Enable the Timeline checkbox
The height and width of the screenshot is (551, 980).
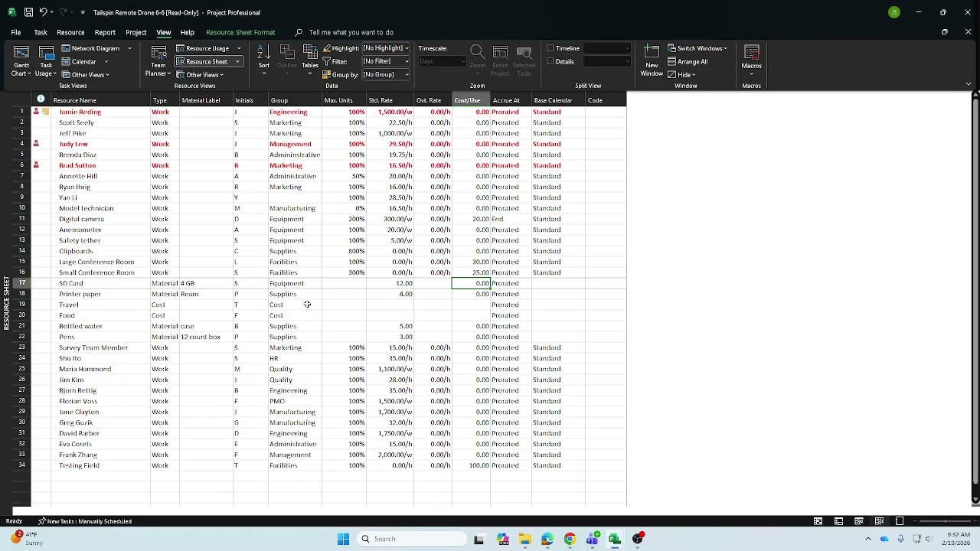pyautogui.click(x=550, y=48)
